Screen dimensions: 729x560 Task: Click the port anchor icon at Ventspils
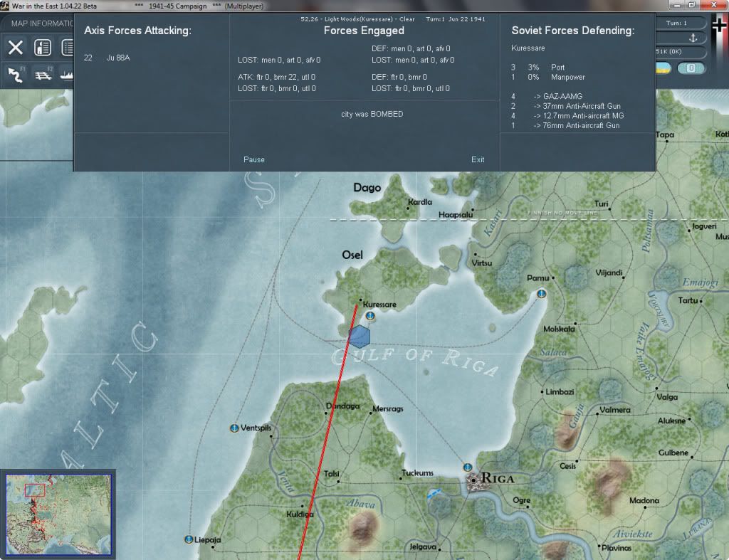coord(234,428)
